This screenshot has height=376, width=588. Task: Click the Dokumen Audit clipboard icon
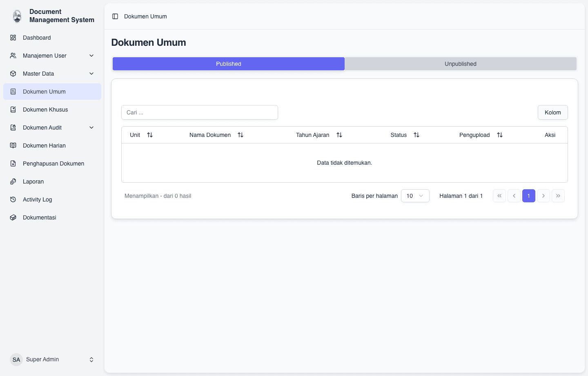click(x=13, y=128)
